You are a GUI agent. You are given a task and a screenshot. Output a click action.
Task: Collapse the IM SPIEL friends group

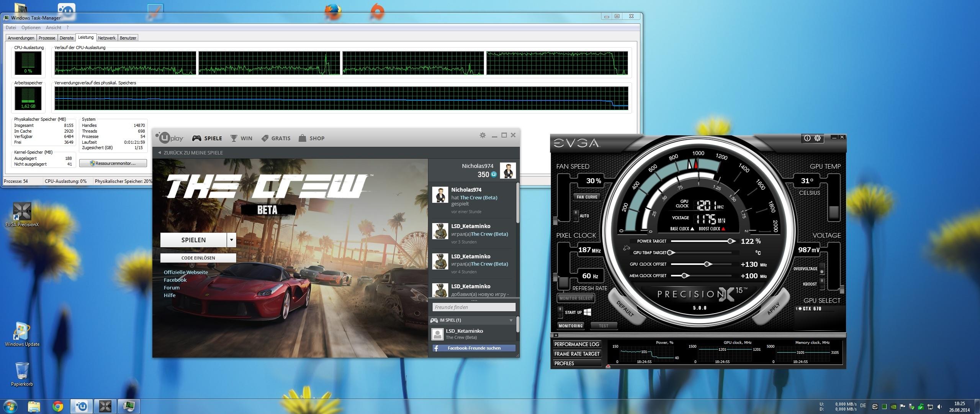pyautogui.click(x=510, y=320)
